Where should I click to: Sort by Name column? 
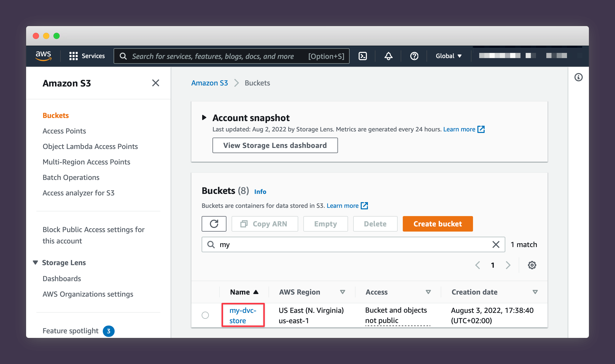tap(244, 292)
